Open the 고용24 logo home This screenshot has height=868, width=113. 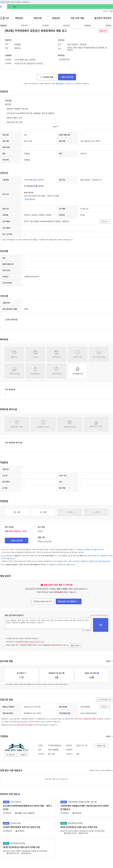4,18
